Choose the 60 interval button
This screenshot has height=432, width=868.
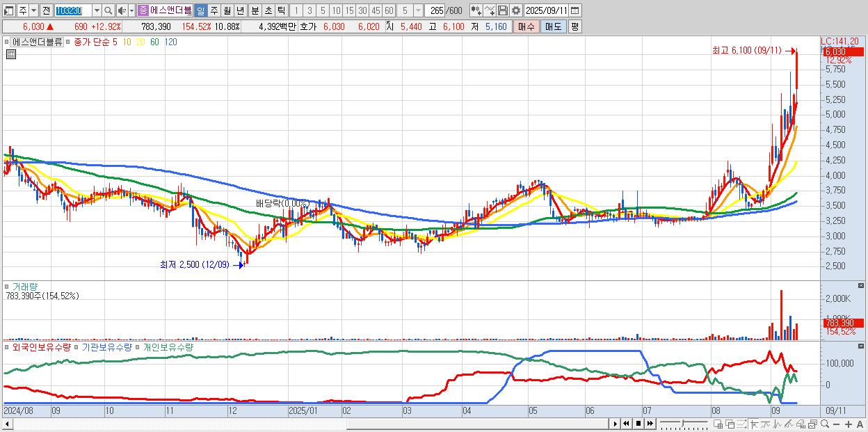point(389,10)
